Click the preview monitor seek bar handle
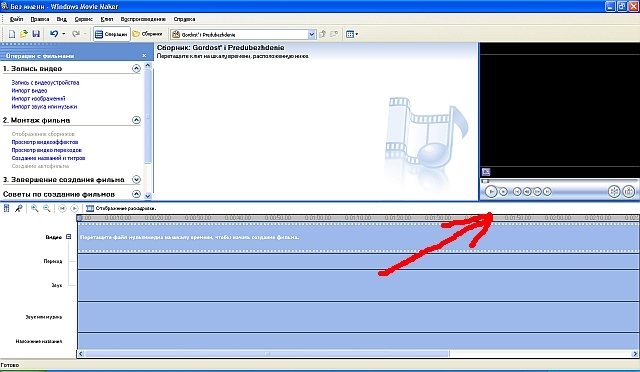The image size is (640, 372). (485, 181)
